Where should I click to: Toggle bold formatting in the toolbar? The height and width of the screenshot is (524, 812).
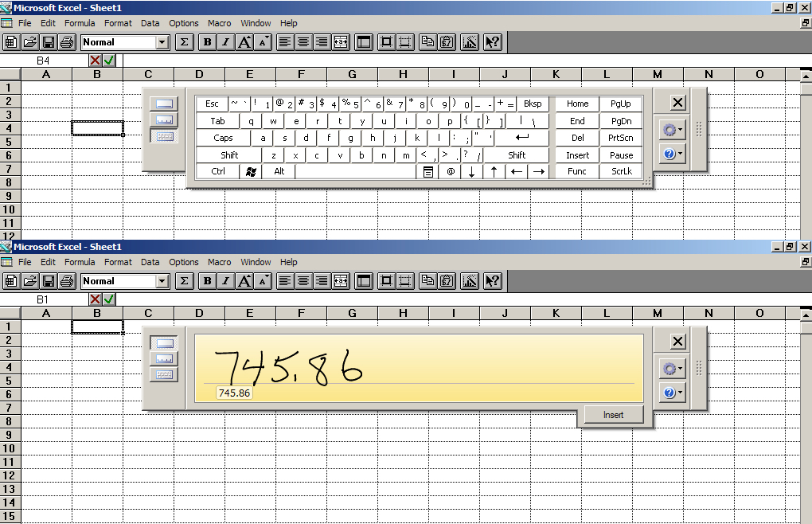(206, 41)
